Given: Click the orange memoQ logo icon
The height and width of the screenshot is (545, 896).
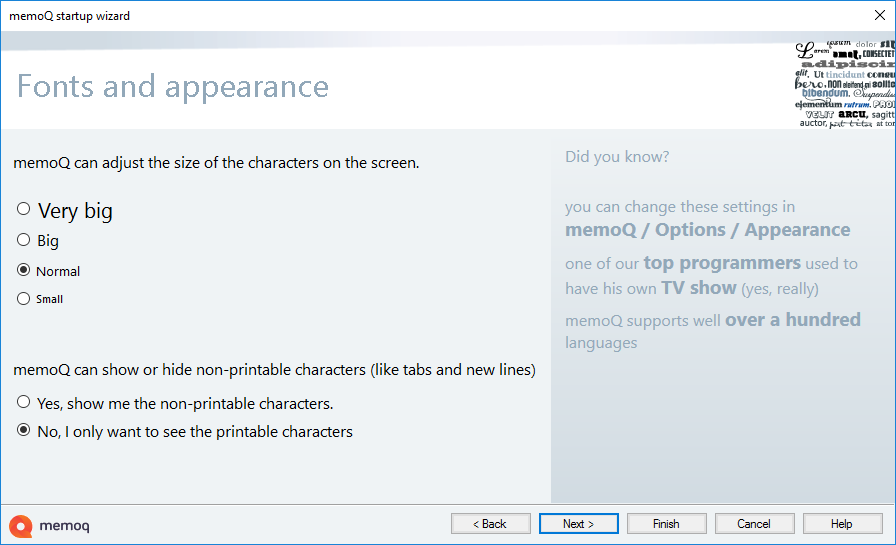Looking at the screenshot, I should pyautogui.click(x=20, y=525).
